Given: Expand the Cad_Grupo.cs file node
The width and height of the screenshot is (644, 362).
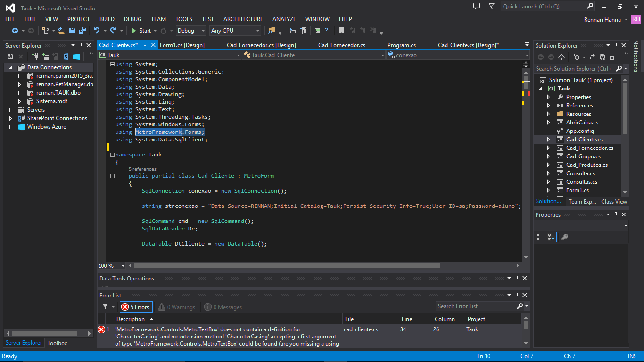Looking at the screenshot, I should 548,156.
